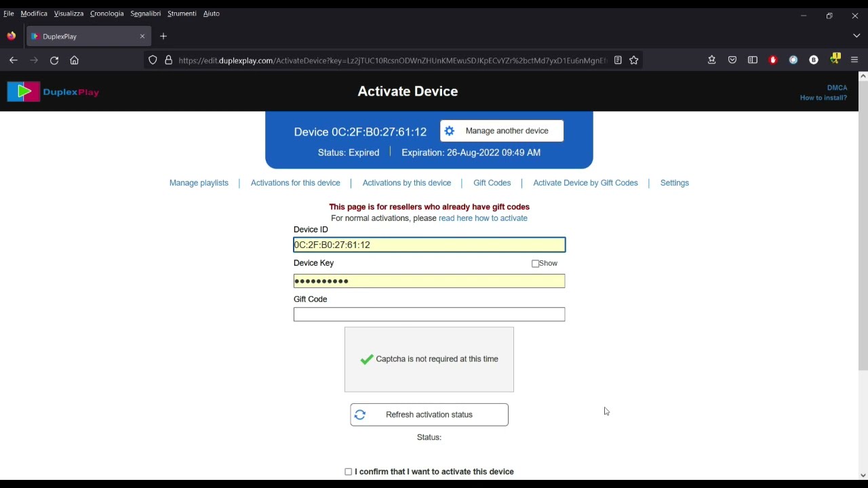The image size is (868, 488).
Task: Check the confirm activation checkbox
Action: point(349,472)
